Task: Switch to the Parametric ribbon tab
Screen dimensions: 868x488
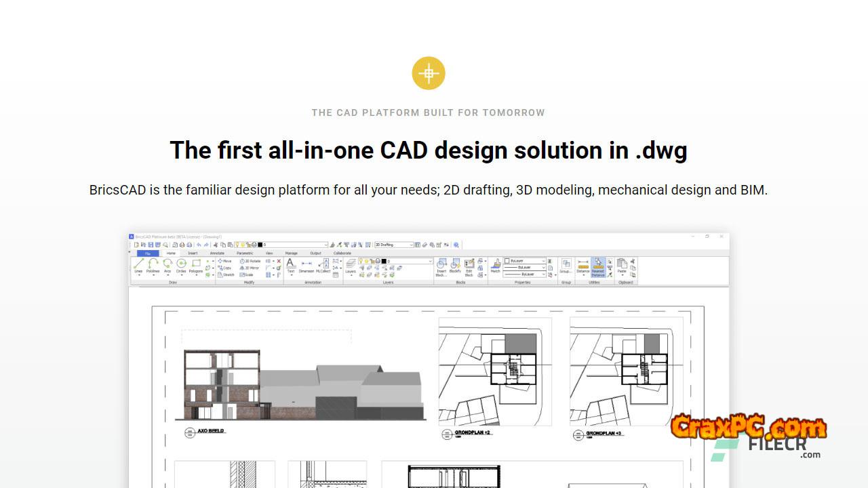Action: click(244, 253)
